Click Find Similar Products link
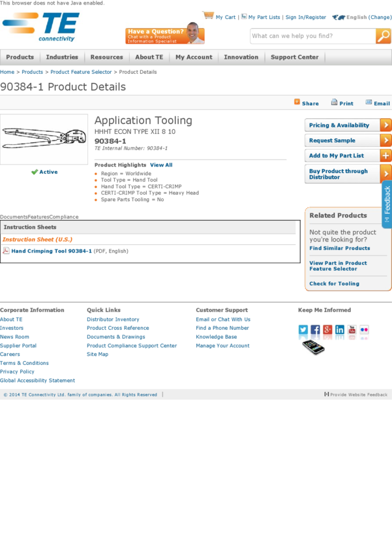Screen dimensions: 392x555 pyautogui.click(x=340, y=248)
